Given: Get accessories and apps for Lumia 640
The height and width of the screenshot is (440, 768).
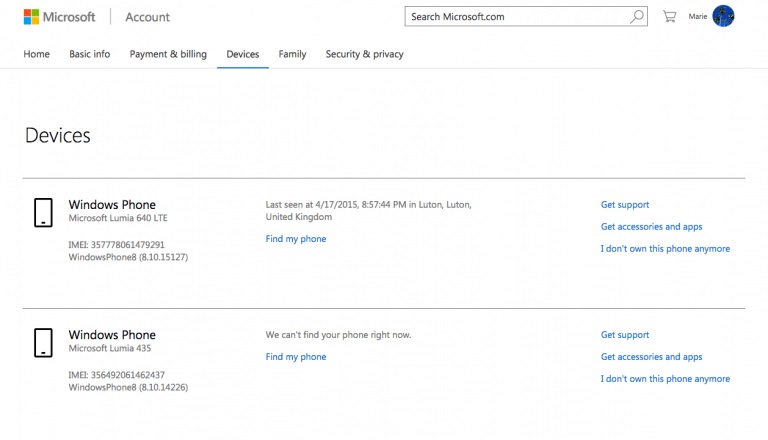Looking at the screenshot, I should (x=651, y=227).
